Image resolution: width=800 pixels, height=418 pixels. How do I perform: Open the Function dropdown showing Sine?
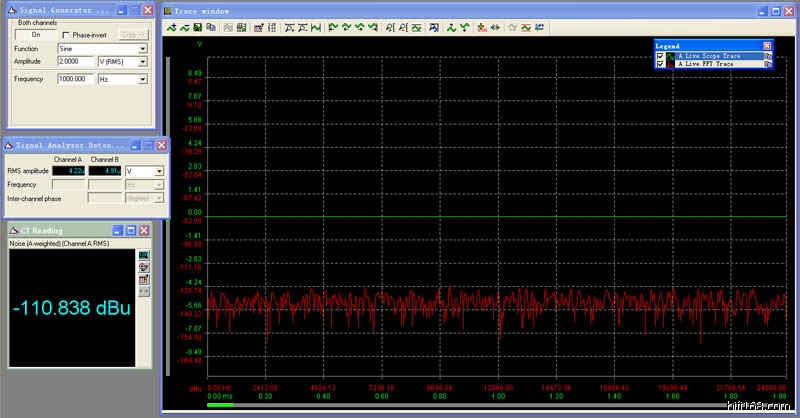point(142,48)
